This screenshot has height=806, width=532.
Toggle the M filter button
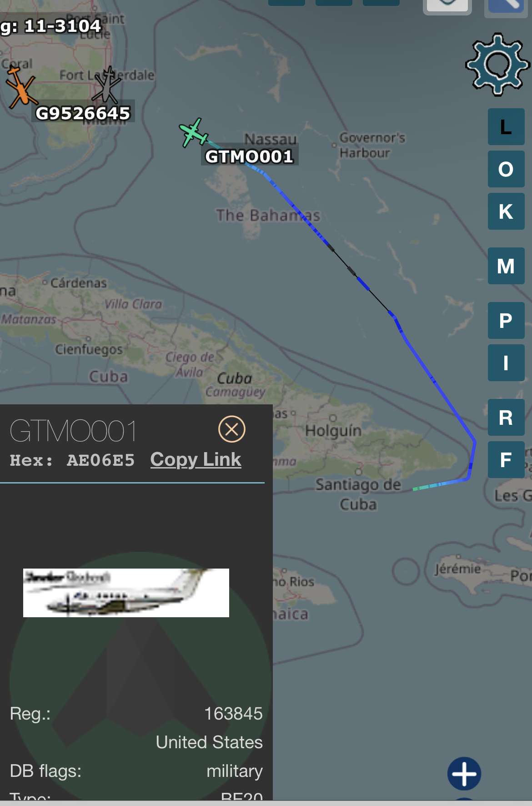[x=506, y=266]
